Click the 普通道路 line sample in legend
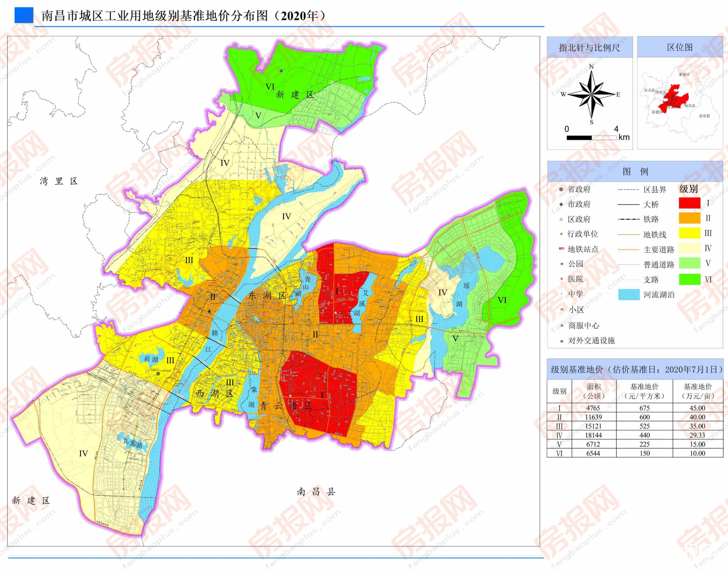The width and height of the screenshot is (728, 572). point(628,265)
